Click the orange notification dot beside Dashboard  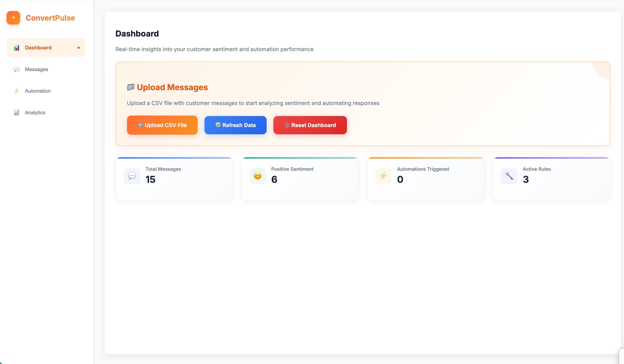tap(78, 48)
